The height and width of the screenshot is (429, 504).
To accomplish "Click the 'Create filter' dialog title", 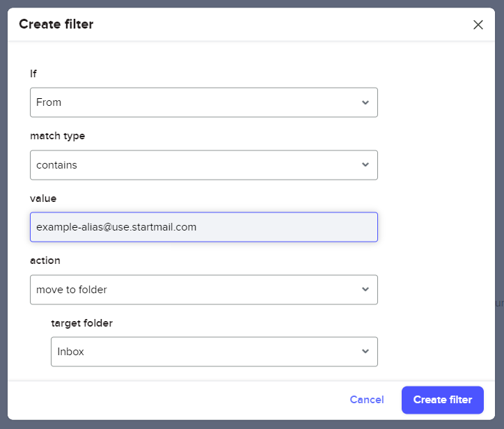I will click(56, 24).
